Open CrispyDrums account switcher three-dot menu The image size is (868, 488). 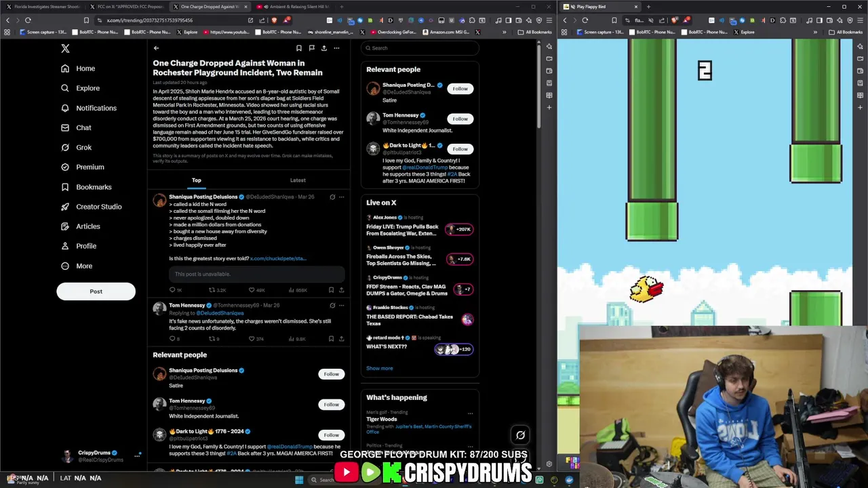136,456
